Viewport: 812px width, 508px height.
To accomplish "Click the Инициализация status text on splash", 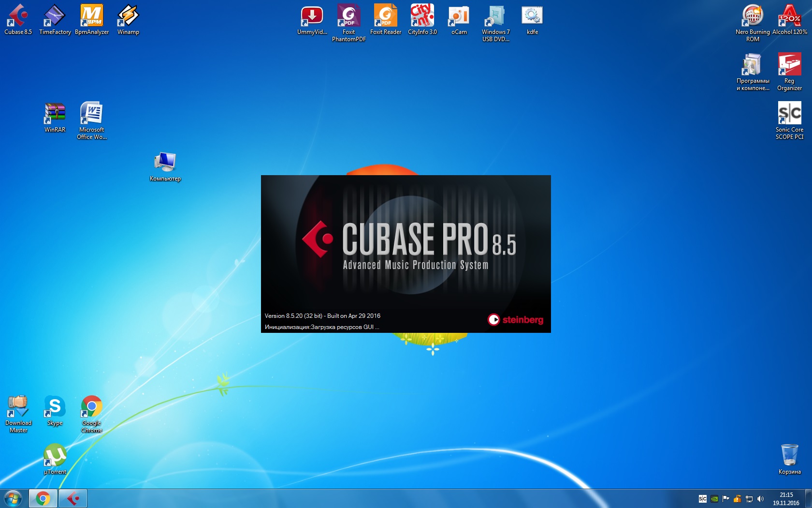I will [322, 327].
